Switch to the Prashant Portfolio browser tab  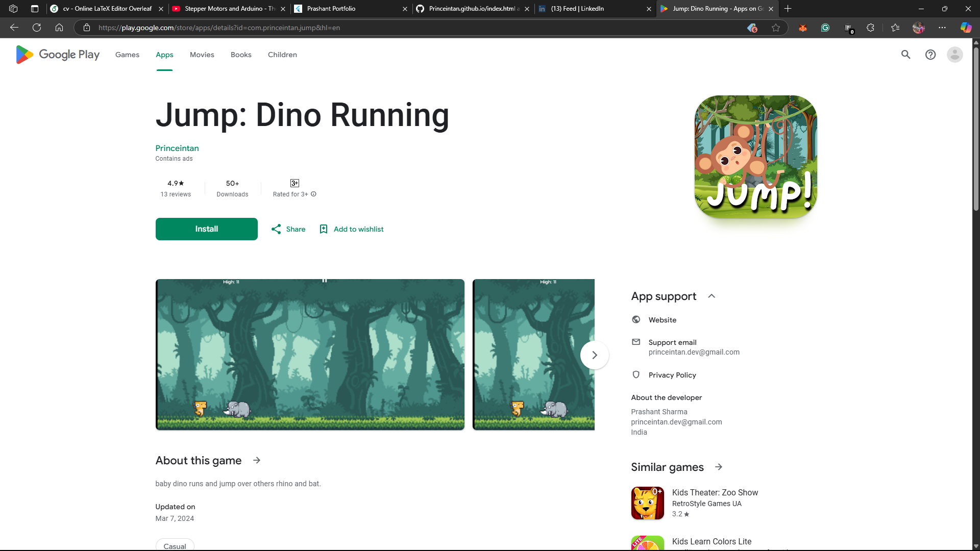pyautogui.click(x=331, y=9)
